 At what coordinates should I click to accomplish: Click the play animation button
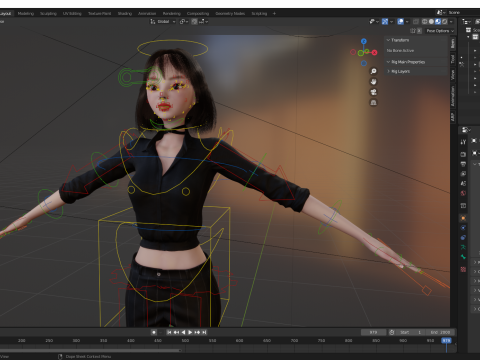coord(190,332)
